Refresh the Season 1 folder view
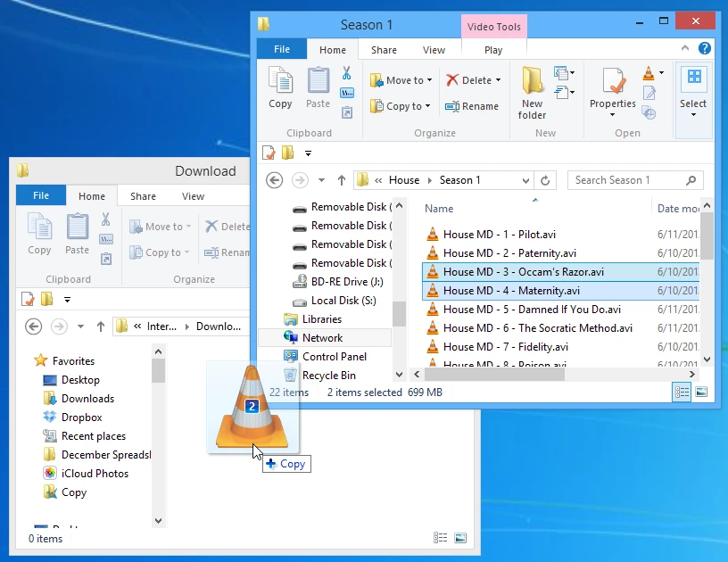The width and height of the screenshot is (728, 562). 545,180
